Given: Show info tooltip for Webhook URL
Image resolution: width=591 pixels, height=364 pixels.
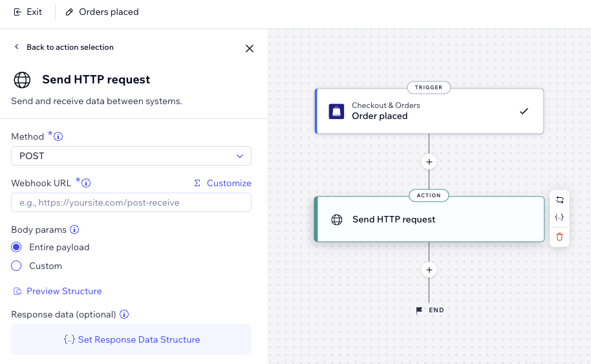Looking at the screenshot, I should pos(86,183).
